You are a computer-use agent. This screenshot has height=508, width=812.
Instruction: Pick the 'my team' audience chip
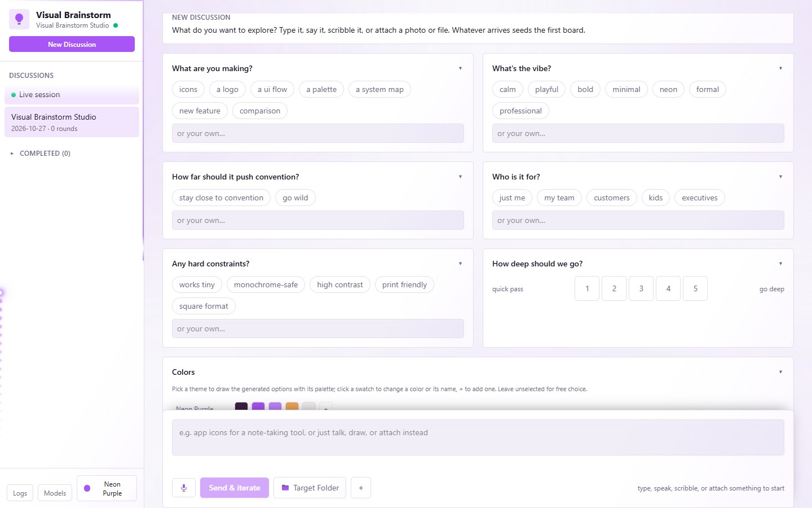[559, 198]
